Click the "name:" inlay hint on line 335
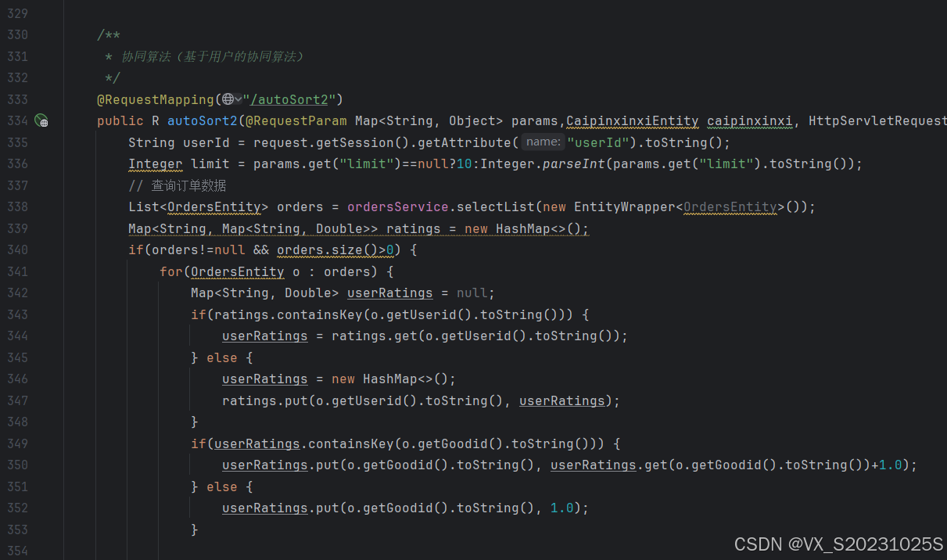The width and height of the screenshot is (947, 560). pyautogui.click(x=543, y=142)
